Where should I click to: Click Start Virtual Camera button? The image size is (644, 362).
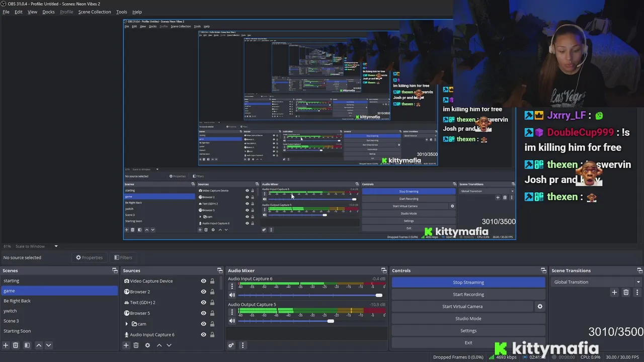(x=462, y=307)
